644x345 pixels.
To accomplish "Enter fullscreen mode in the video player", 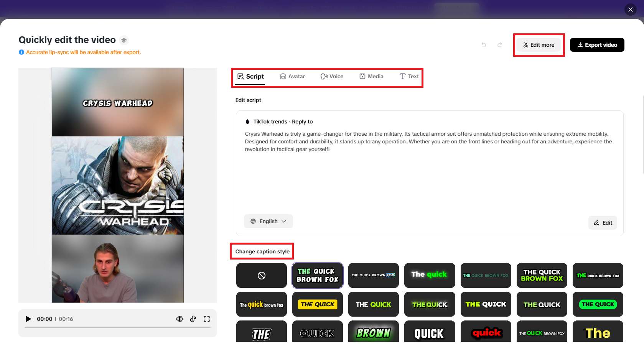I will tap(207, 319).
